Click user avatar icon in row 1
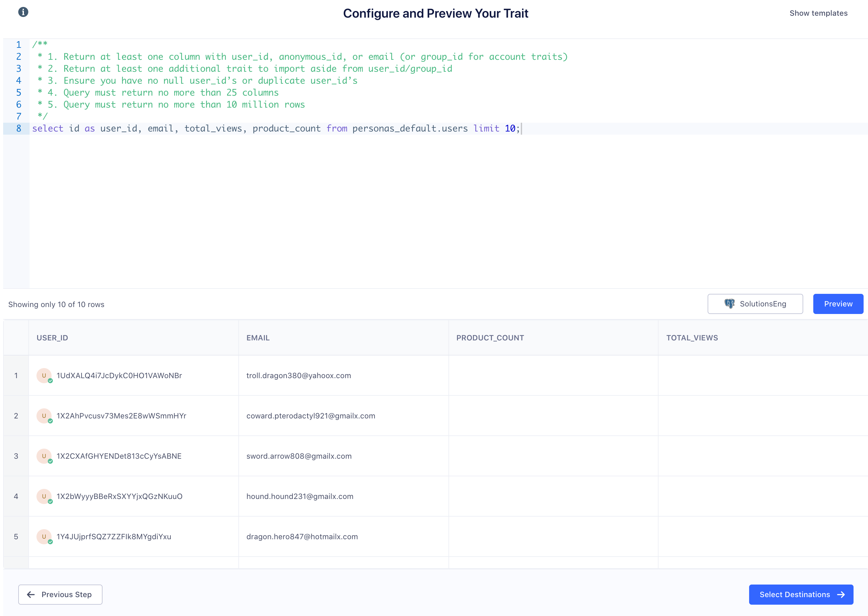Image resolution: width=868 pixels, height=616 pixels. click(44, 376)
